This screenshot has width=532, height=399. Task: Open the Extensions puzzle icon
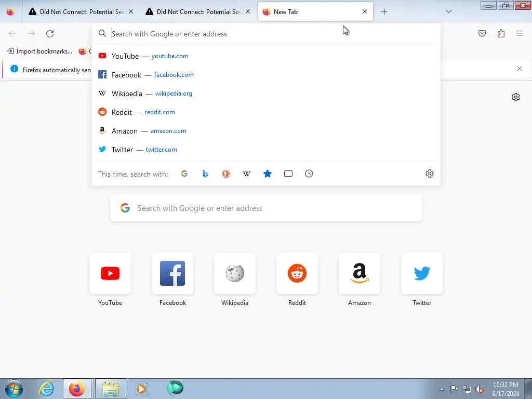tap(501, 33)
